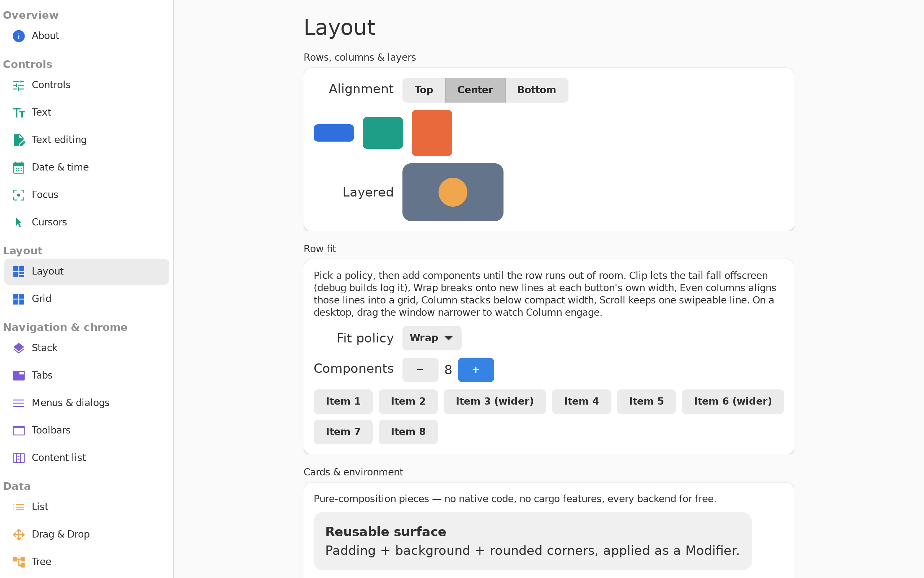Click the Item 8 button
Image resolution: width=924 pixels, height=578 pixels.
pyautogui.click(x=408, y=432)
